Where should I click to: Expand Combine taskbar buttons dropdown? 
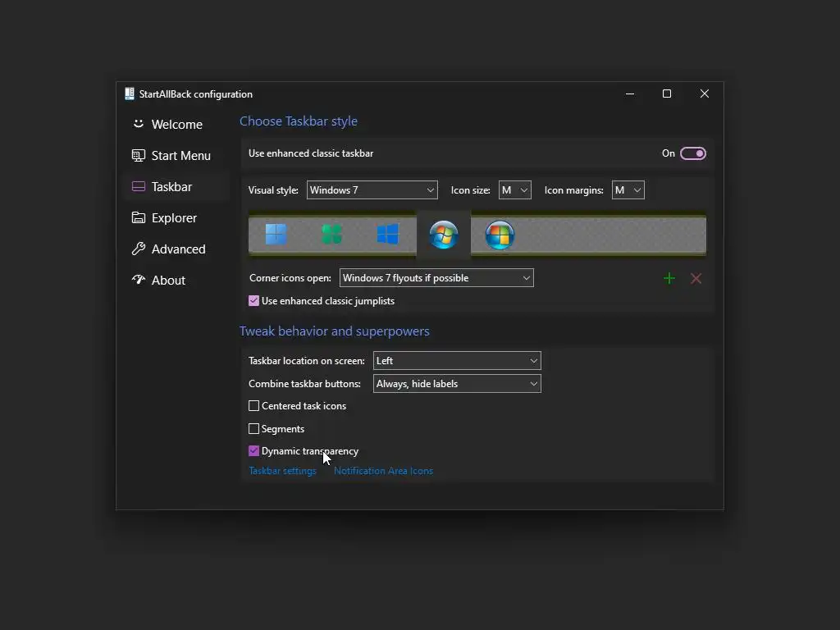pos(457,384)
